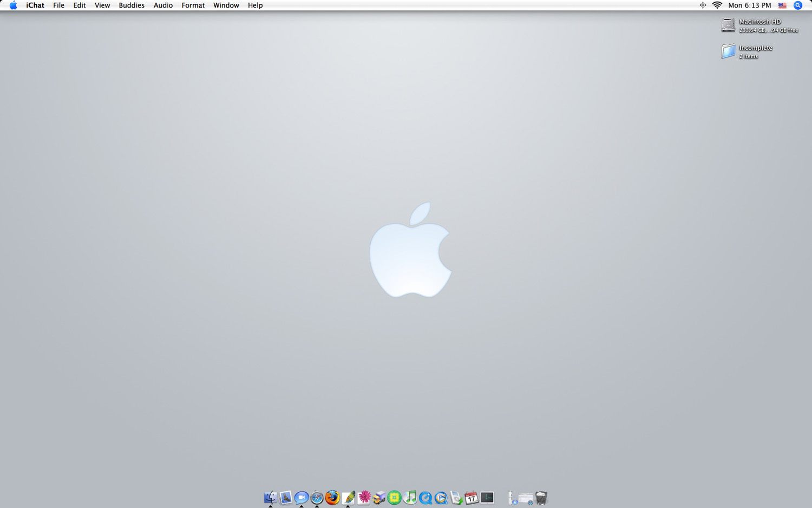
Task: Launch the Transmit truck icon
Action: point(379,498)
